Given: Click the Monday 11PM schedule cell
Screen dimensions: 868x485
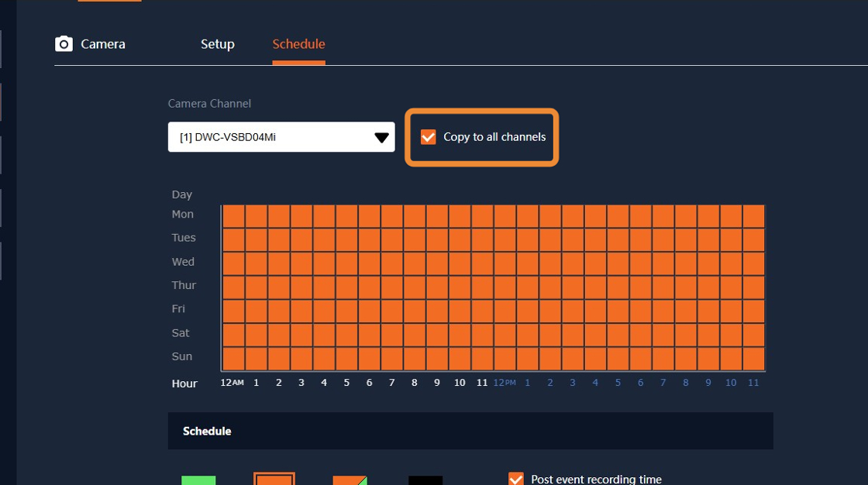Looking at the screenshot, I should point(753,216).
